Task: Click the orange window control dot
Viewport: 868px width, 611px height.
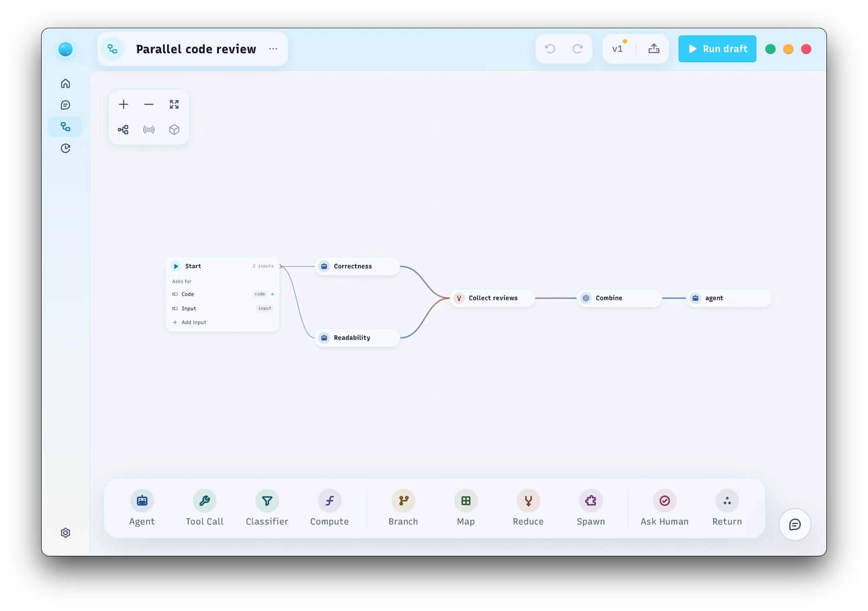Action: [788, 49]
